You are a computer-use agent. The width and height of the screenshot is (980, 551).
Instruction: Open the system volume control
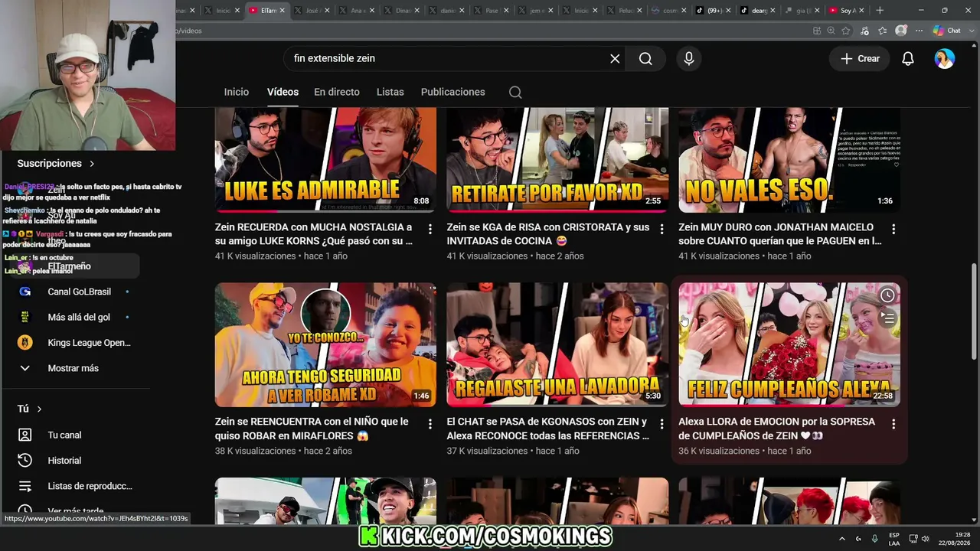pyautogui.click(x=924, y=539)
